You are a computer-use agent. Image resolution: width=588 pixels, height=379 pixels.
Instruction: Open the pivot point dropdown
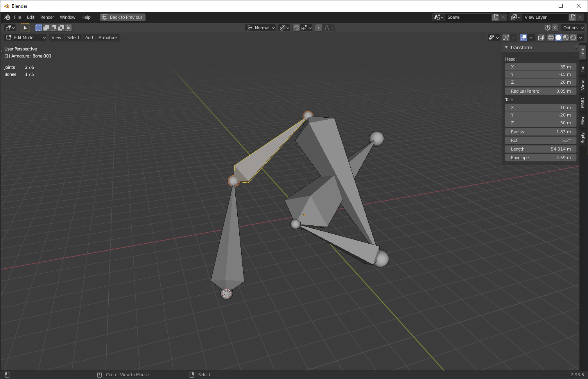(284, 28)
